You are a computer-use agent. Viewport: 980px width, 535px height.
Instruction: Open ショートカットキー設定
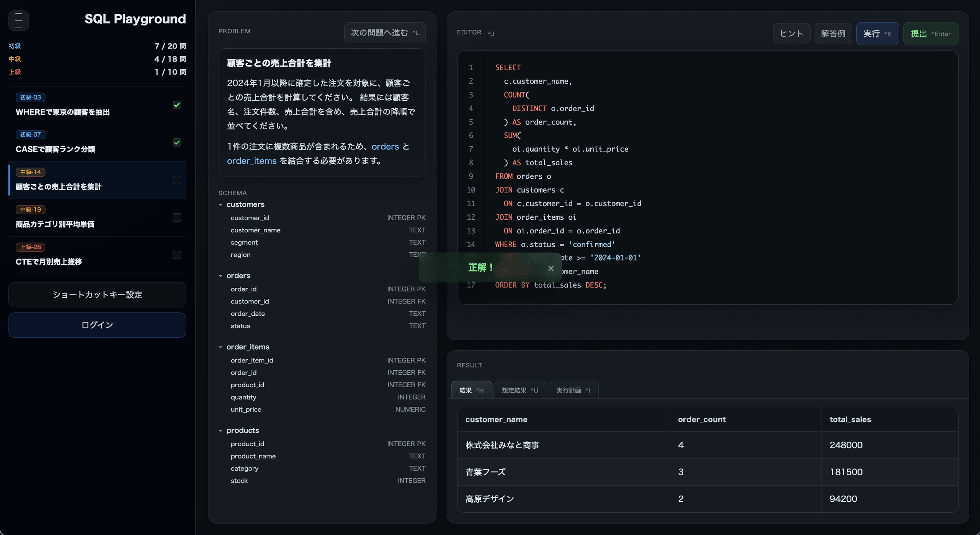[97, 295]
